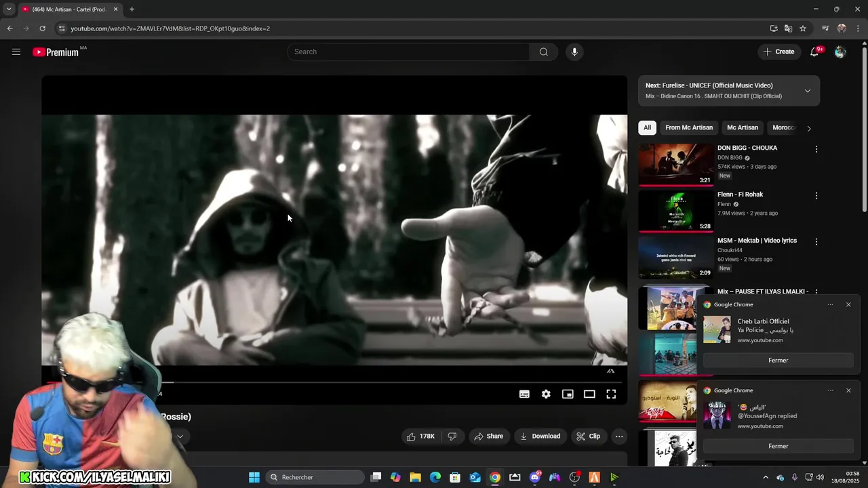This screenshot has width=868, height=488.
Task: Open Chrome tab search dropdown
Action: pyautogui.click(x=9, y=9)
